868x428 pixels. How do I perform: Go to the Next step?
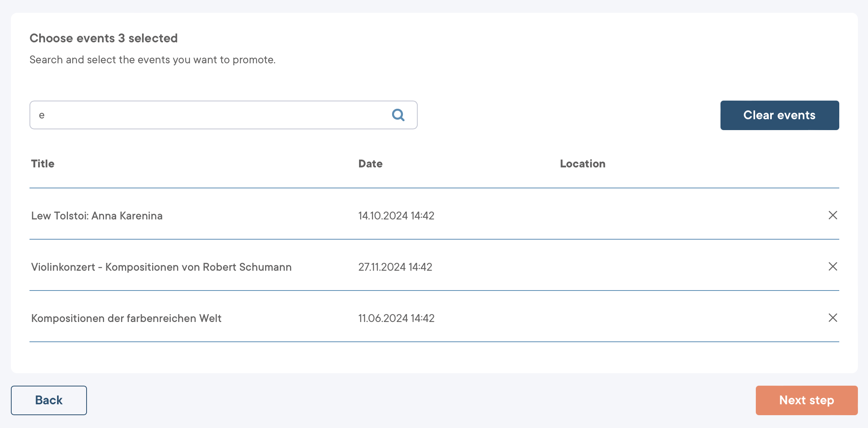(x=806, y=400)
